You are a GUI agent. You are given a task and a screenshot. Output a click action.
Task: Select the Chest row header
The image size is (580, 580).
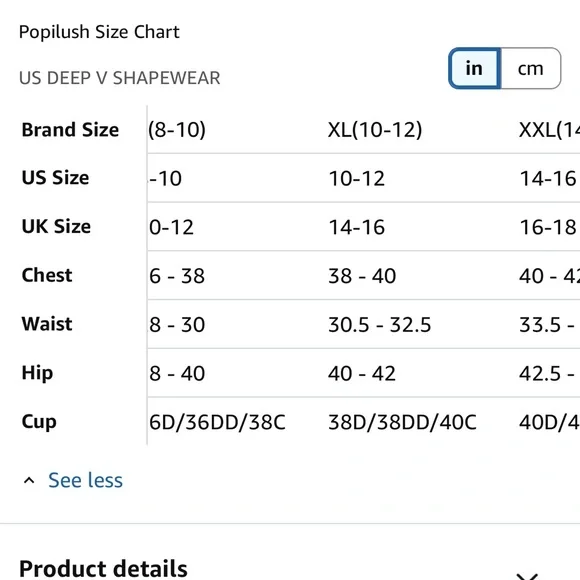point(47,275)
